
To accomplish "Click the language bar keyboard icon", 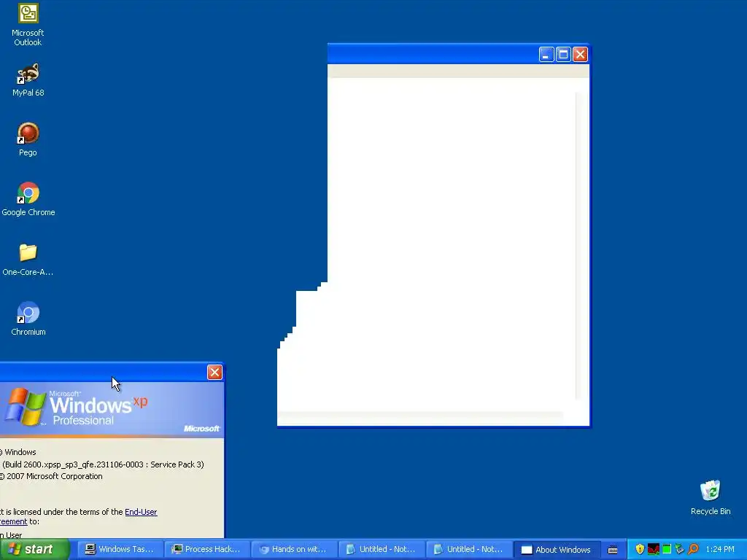I will (613, 550).
